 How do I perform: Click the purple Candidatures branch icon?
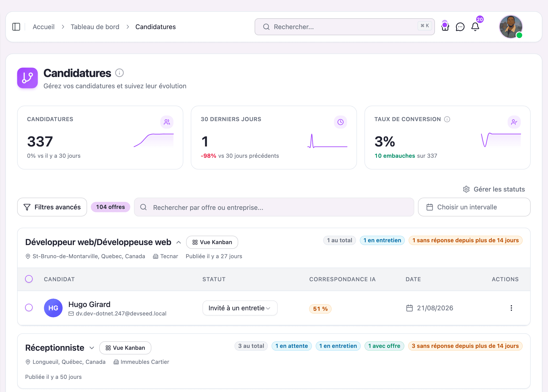[x=27, y=78]
